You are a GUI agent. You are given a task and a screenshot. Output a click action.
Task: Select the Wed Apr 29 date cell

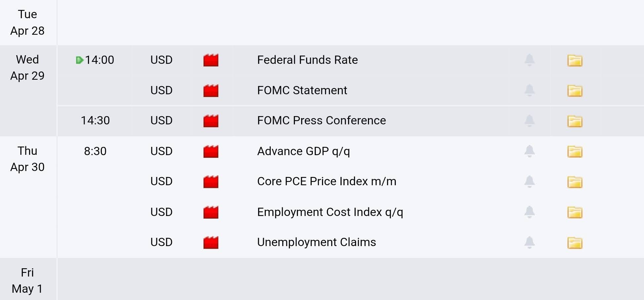click(x=27, y=68)
